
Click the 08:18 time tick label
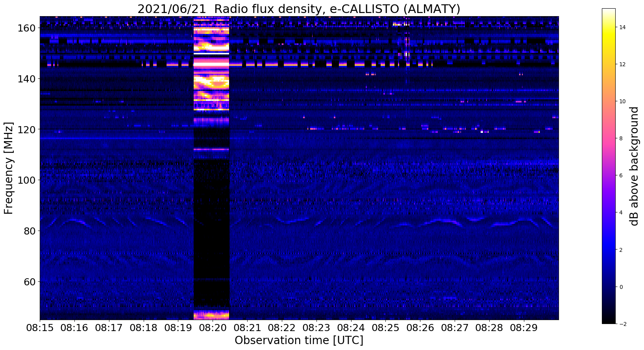pos(144,328)
